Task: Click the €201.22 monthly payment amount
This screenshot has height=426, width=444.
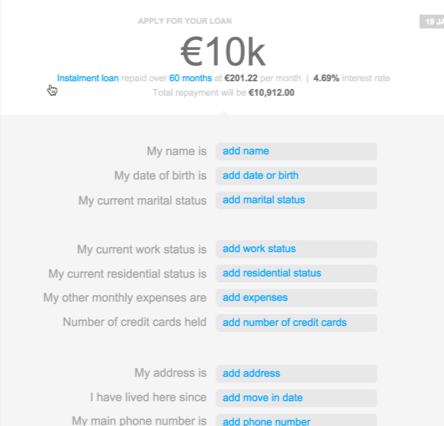Action: click(x=241, y=78)
